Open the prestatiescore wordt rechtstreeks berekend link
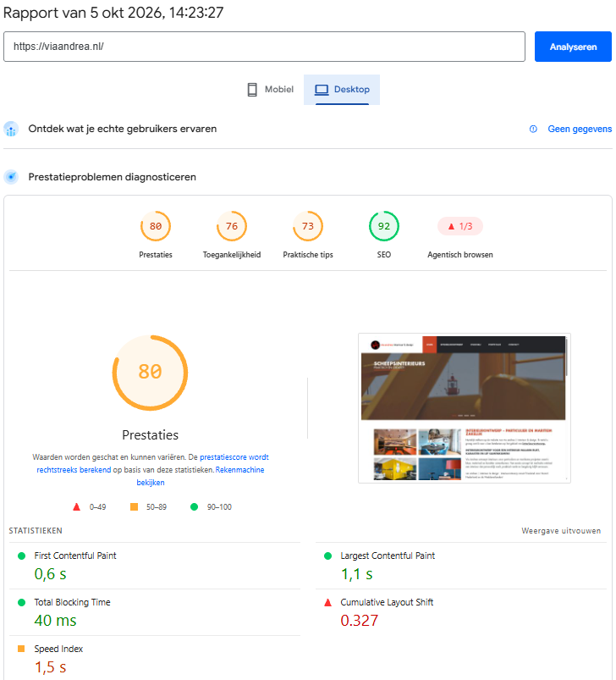The height and width of the screenshot is (680, 616). pos(152,463)
